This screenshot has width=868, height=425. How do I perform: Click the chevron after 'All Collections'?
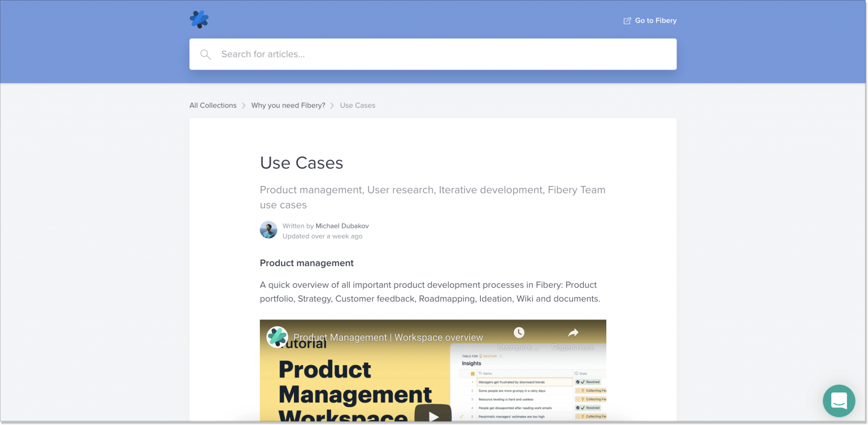pyautogui.click(x=244, y=105)
